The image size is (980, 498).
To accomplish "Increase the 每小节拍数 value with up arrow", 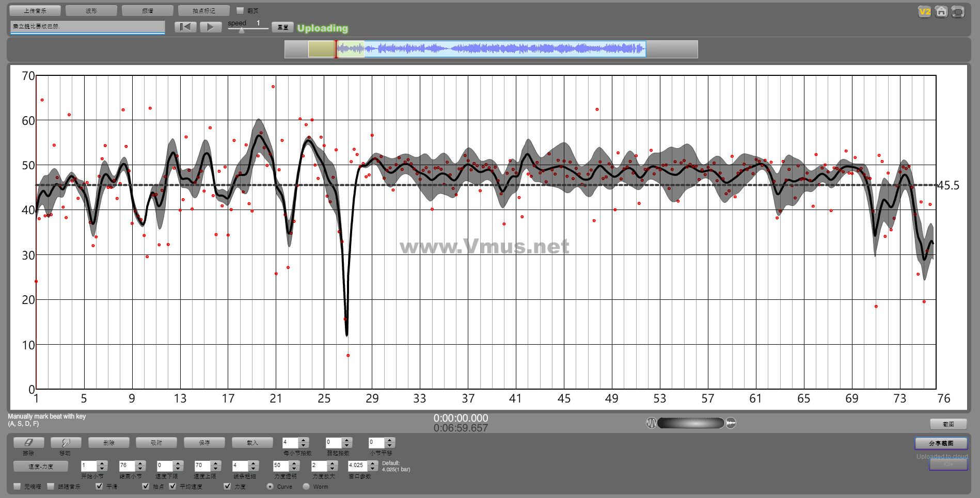I will (304, 440).
